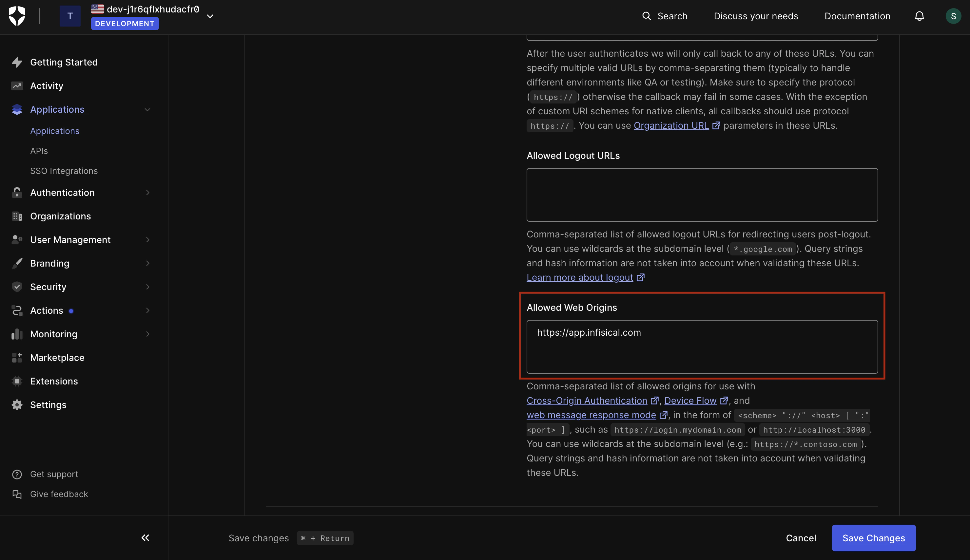The height and width of the screenshot is (560, 970).
Task: Click the Branding brush icon
Action: point(17,263)
